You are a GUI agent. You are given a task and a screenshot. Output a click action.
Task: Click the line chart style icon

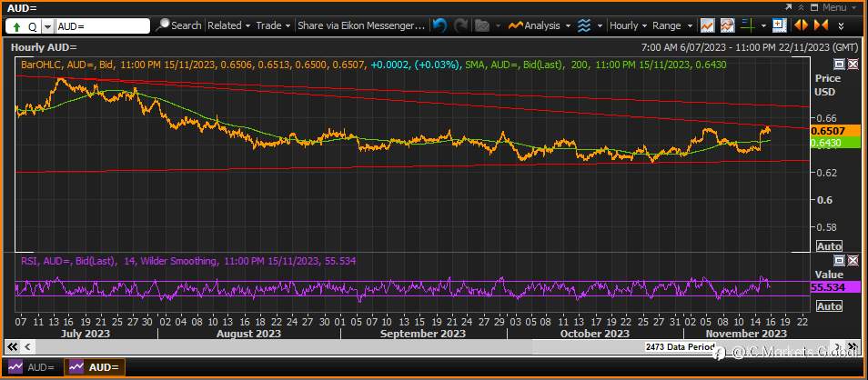click(706, 25)
